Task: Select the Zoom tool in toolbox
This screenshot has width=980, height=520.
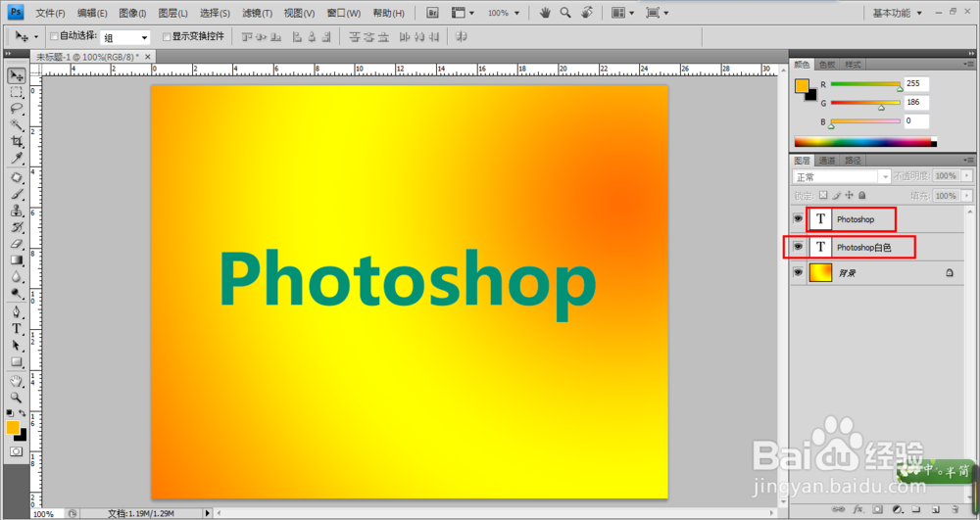Action: pos(17,398)
